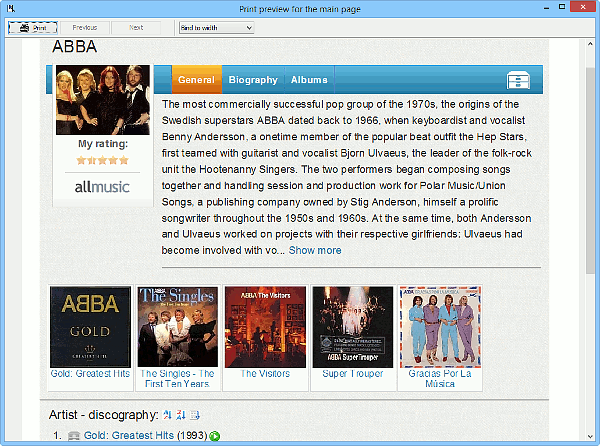The image size is (600, 446).
Task: Click the vertical scrollbar thumb
Action: point(590,170)
